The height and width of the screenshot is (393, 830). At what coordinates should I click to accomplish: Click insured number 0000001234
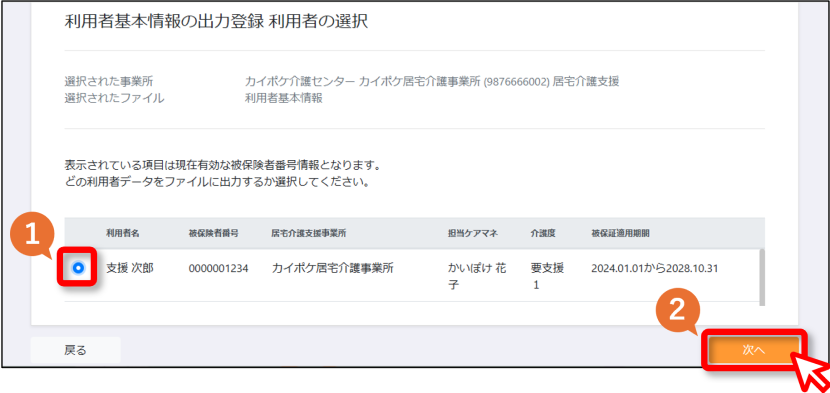219,269
